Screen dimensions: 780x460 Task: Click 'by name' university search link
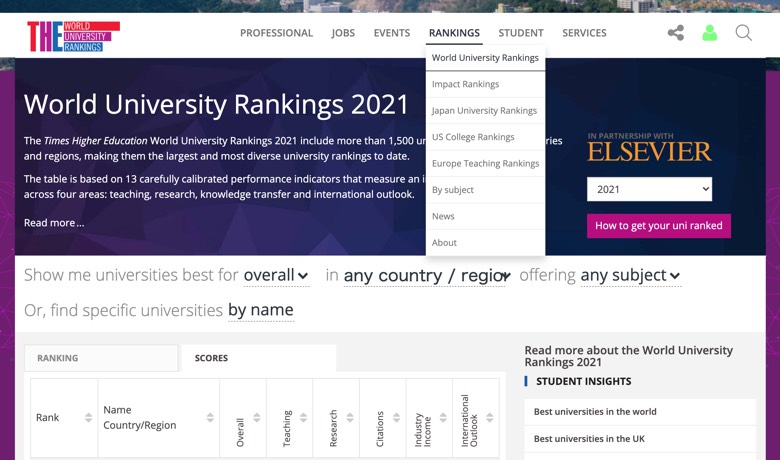(x=261, y=310)
